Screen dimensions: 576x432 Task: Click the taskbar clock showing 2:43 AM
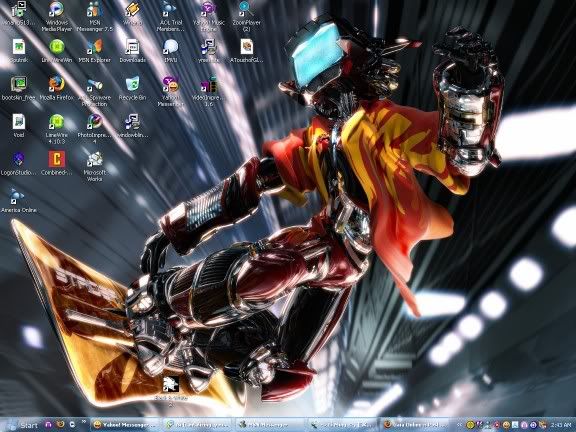pyautogui.click(x=561, y=425)
